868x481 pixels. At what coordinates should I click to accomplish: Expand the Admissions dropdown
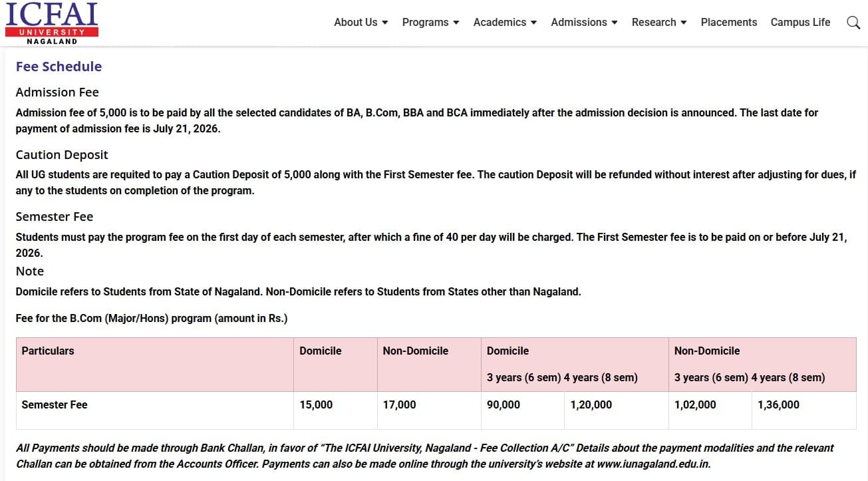point(583,22)
